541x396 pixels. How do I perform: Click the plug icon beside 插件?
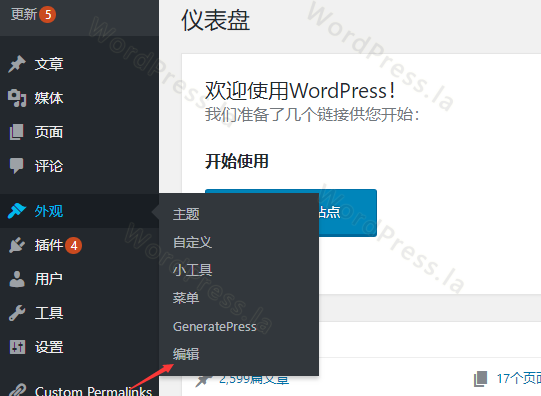17,245
